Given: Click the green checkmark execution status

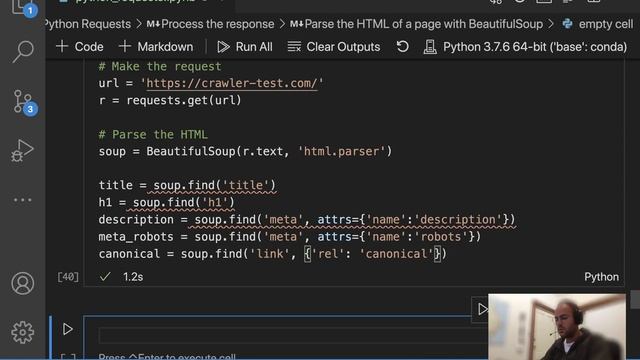Looking at the screenshot, I should [x=105, y=277].
